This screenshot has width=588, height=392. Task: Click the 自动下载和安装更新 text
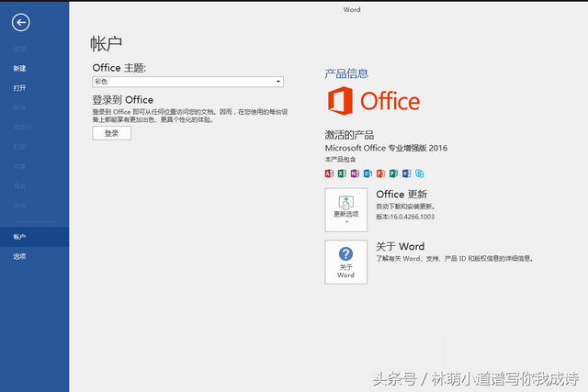coord(405,207)
